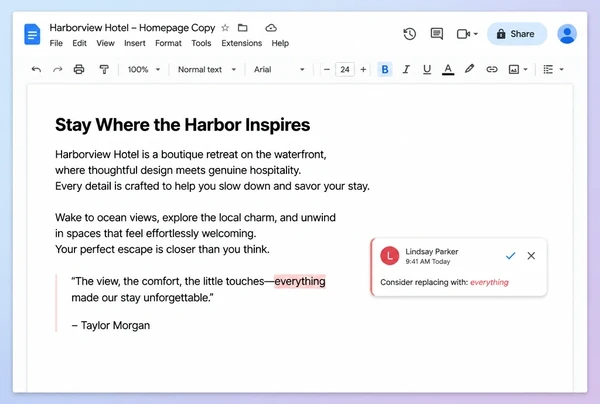Screen dimensions: 600x404
Task: Click the line Your perfect escape is closer
Action: tap(162, 249)
